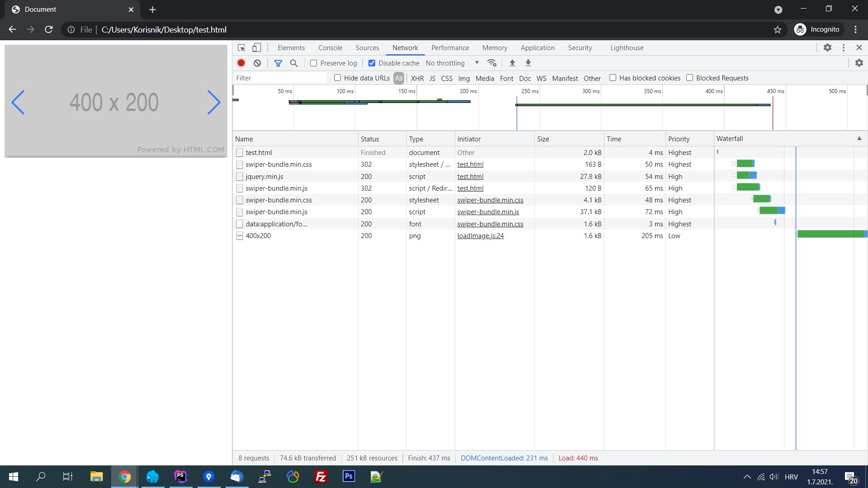The image size is (868, 488).
Task: Open loadImage.js:24 initiator link
Action: pos(480,235)
